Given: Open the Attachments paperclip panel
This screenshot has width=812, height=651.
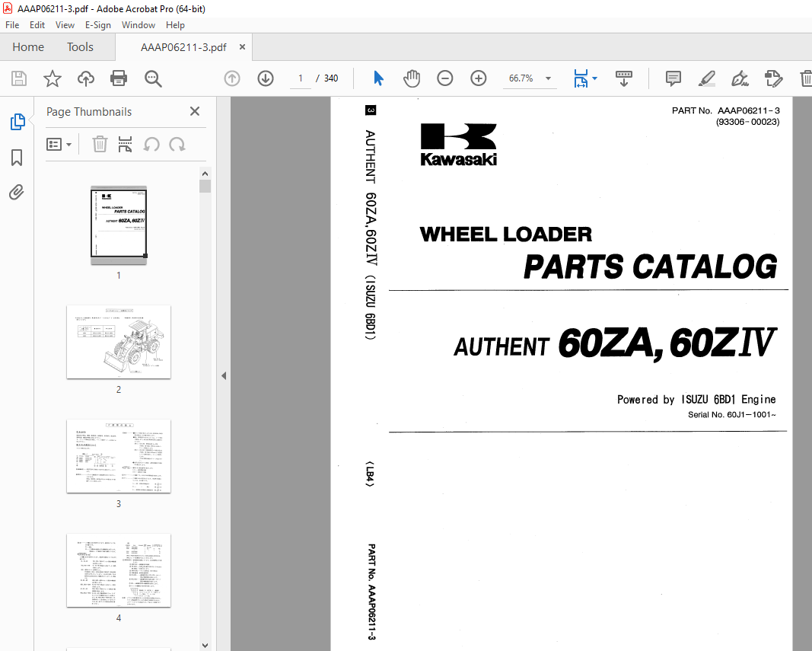Looking at the screenshot, I should coord(17,193).
